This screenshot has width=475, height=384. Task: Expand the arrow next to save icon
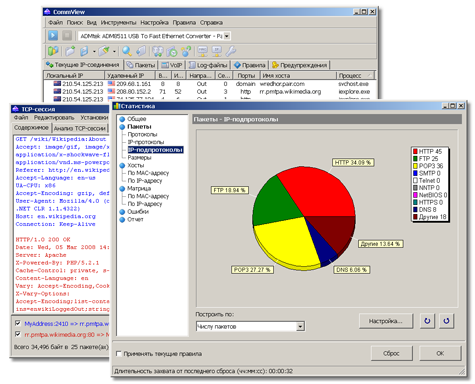tap(94, 51)
